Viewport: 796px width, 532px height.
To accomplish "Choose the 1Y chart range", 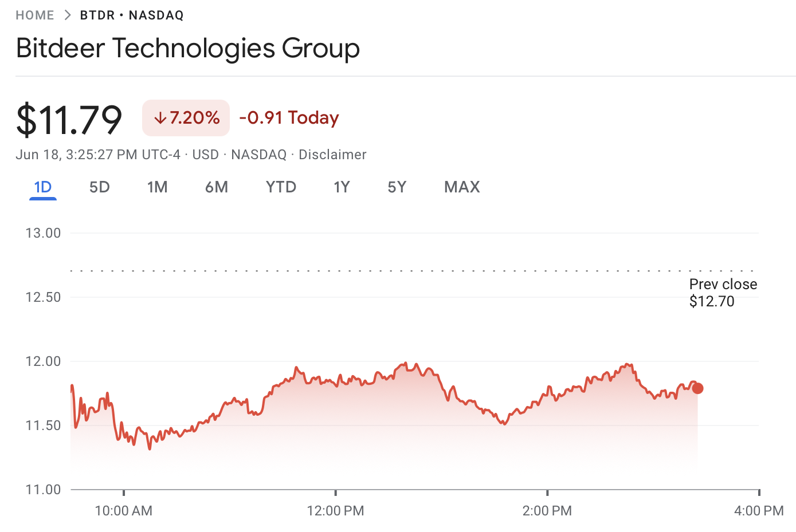I will (342, 187).
